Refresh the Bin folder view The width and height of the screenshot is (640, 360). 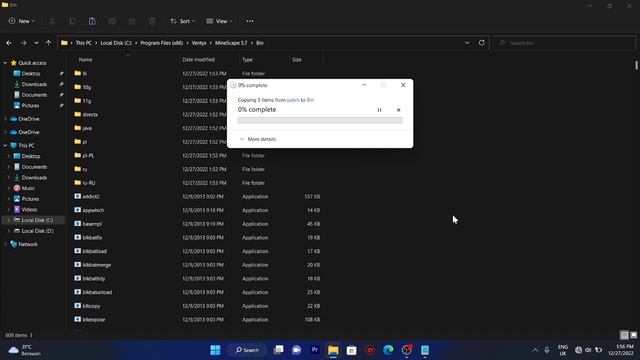[x=482, y=43]
